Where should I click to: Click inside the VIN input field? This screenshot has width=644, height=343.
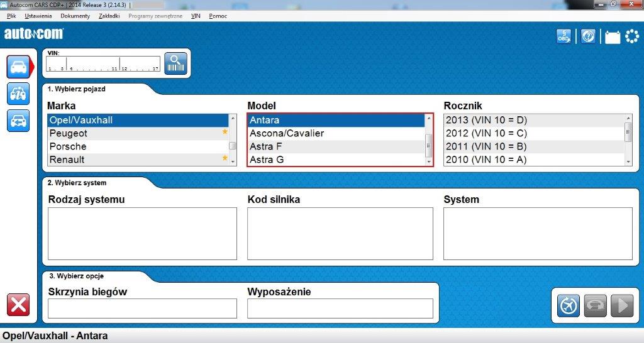103,63
